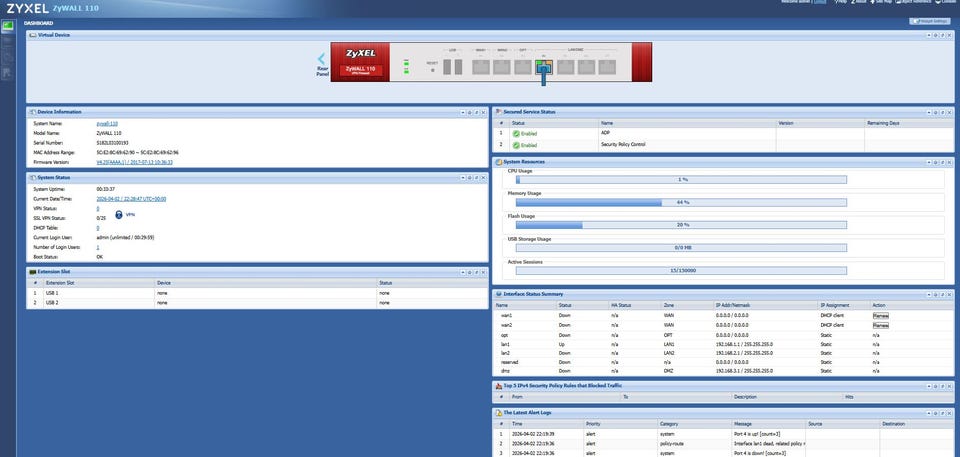
Task: Click the Security Policy Control Enabled check icon
Action: tap(516, 145)
